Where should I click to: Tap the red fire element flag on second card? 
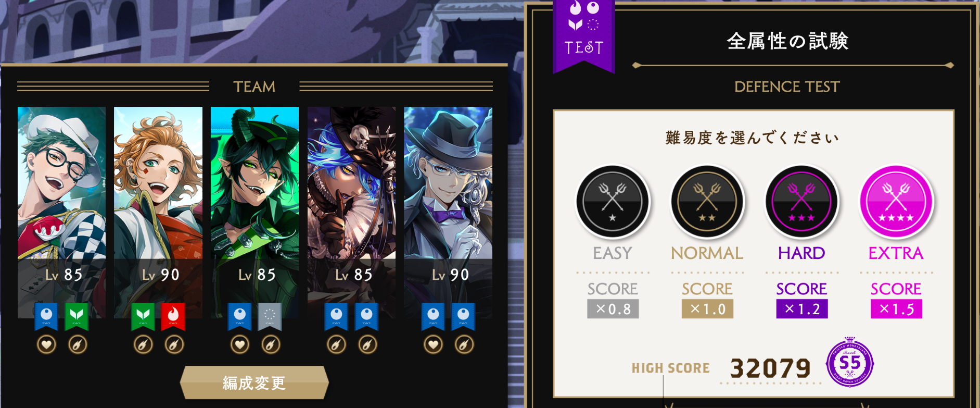pos(173,316)
